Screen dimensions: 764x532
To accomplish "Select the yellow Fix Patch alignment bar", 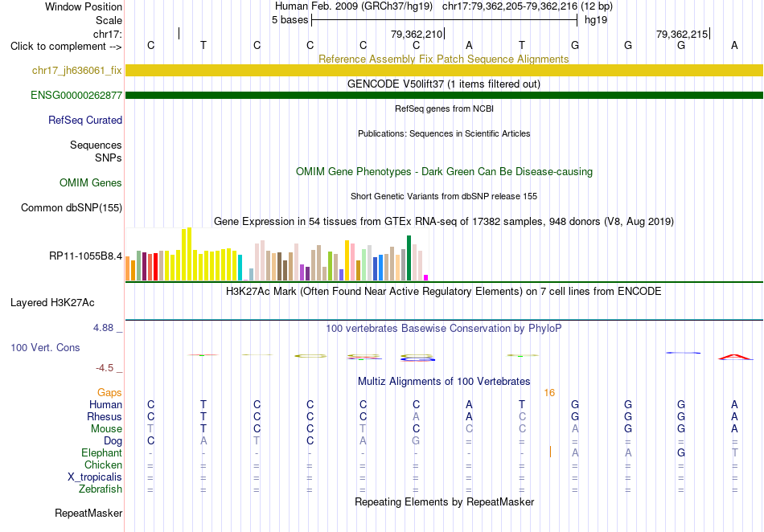I will tap(444, 70).
